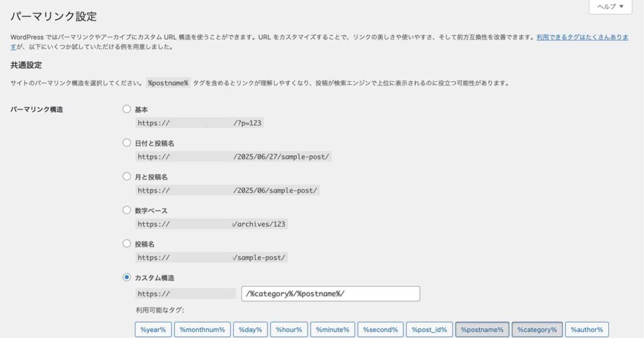
Task: Add the %year% tag
Action: [x=153, y=330]
